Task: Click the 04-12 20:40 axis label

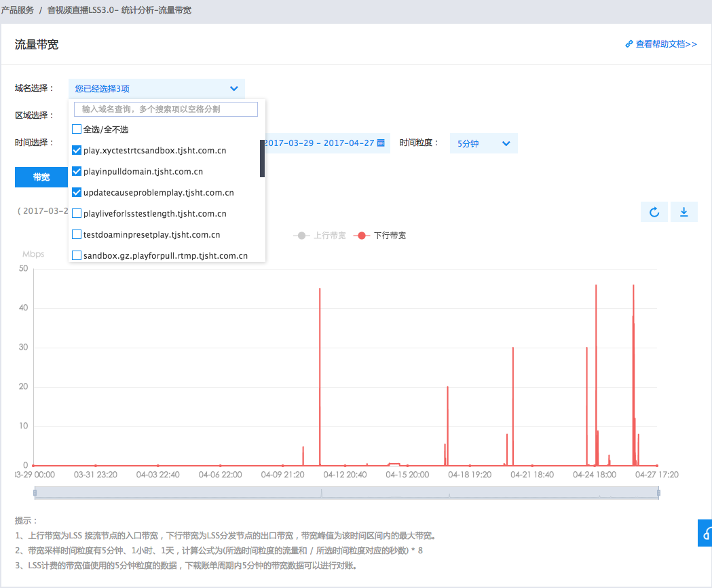Action: pos(345,475)
